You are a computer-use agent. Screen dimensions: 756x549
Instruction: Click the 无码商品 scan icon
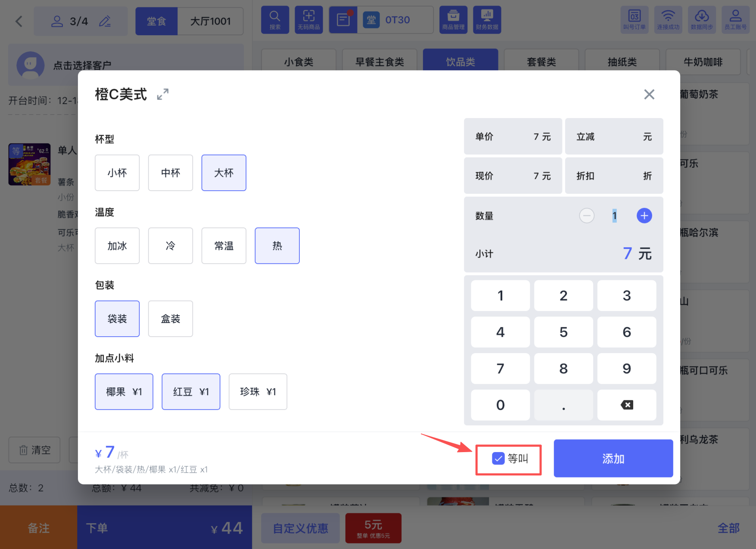pyautogui.click(x=308, y=20)
